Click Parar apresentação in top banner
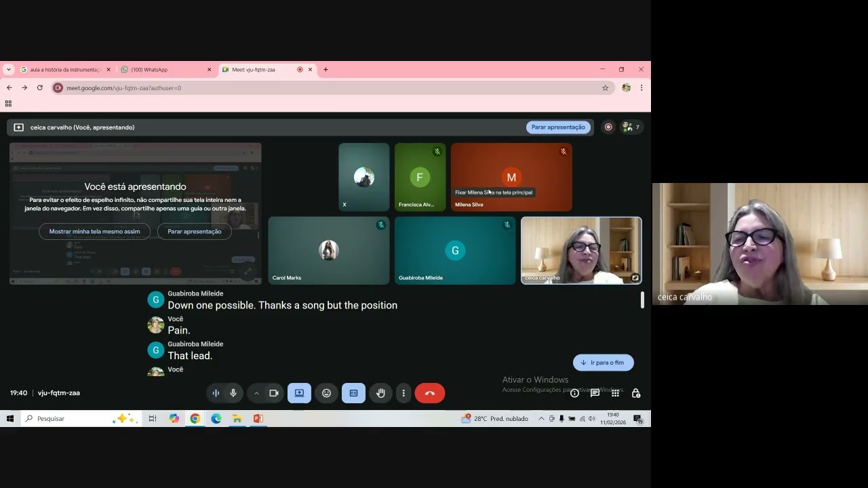 [558, 127]
